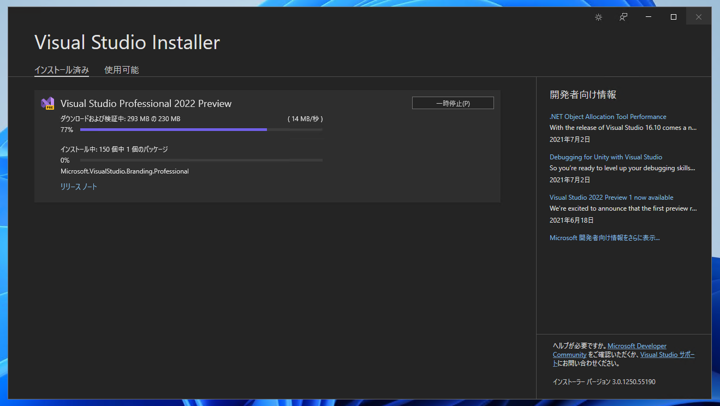The width and height of the screenshot is (720, 406).
Task: Switch to the 使用可能 tab
Action: pos(121,70)
